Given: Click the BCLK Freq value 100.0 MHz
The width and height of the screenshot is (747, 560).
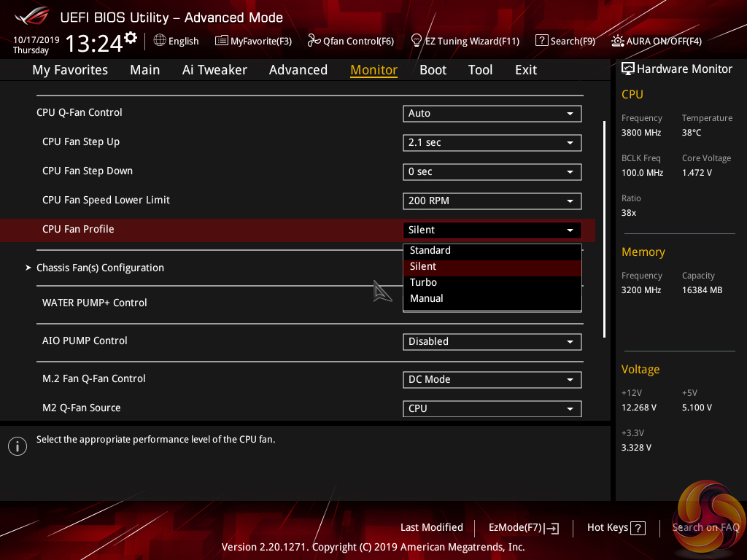Looking at the screenshot, I should tap(642, 173).
